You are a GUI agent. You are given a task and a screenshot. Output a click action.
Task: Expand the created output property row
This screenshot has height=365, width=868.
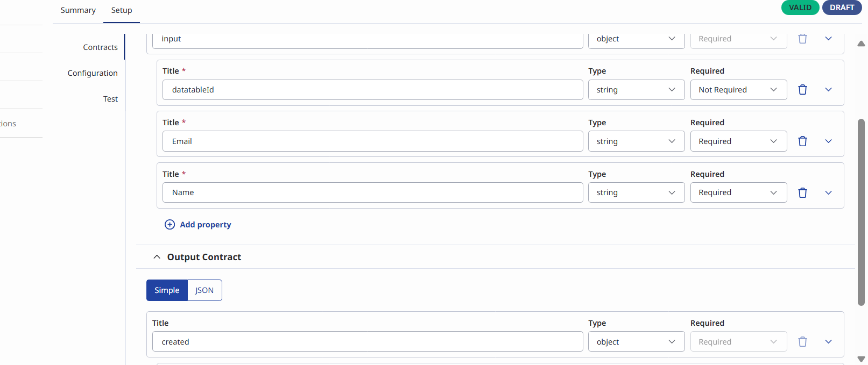pos(828,342)
